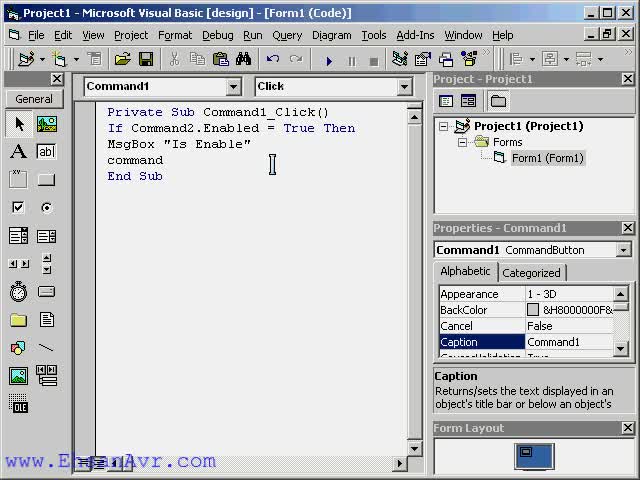Click Add Standard EXE Project icon
This screenshot has width=640, height=480.
(x=26, y=60)
